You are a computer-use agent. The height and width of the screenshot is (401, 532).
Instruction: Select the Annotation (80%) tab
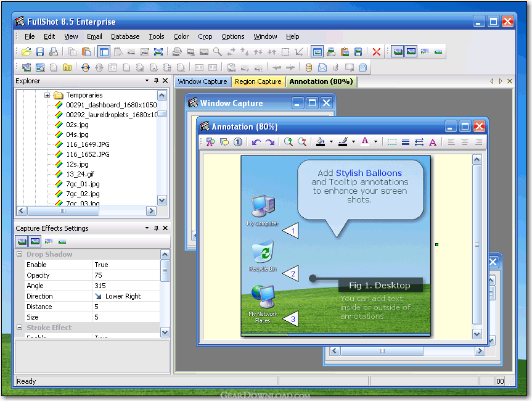click(321, 81)
